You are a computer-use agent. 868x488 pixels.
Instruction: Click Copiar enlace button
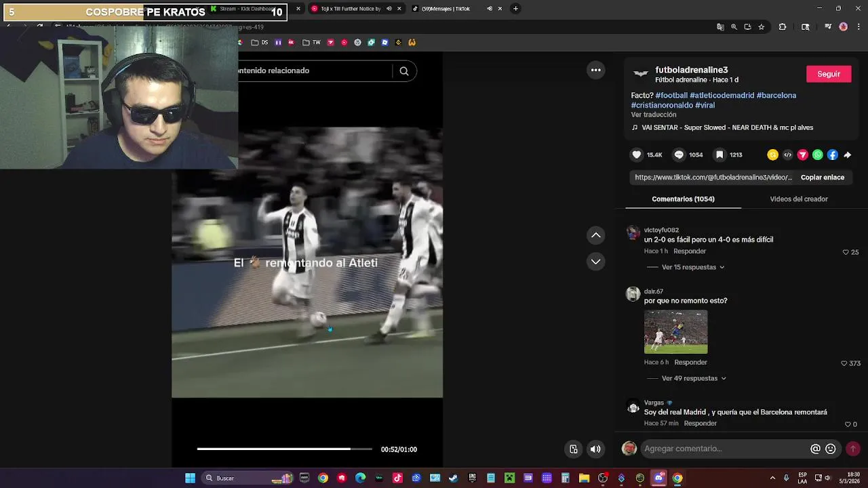(x=823, y=178)
